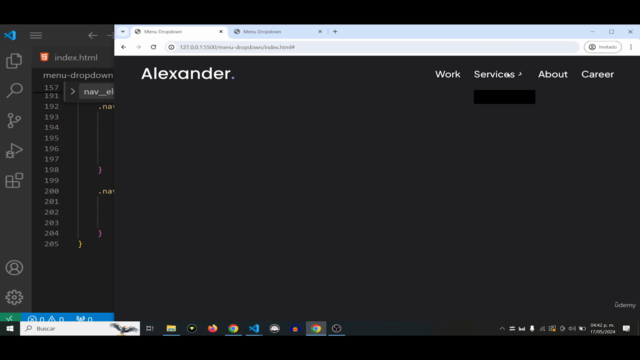Viewport: 640px width, 360px height.
Task: Switch to active Chrome taskbar icon
Action: [x=316, y=328]
